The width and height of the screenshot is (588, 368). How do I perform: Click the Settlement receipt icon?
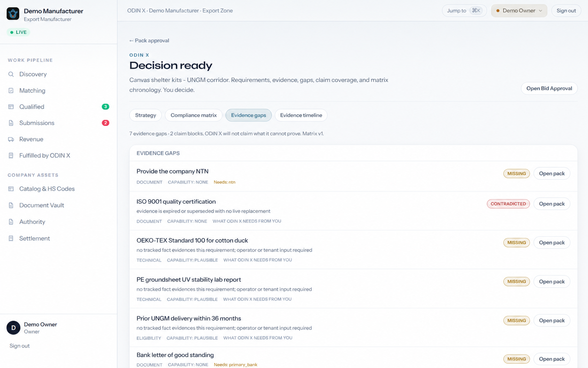[x=11, y=238]
